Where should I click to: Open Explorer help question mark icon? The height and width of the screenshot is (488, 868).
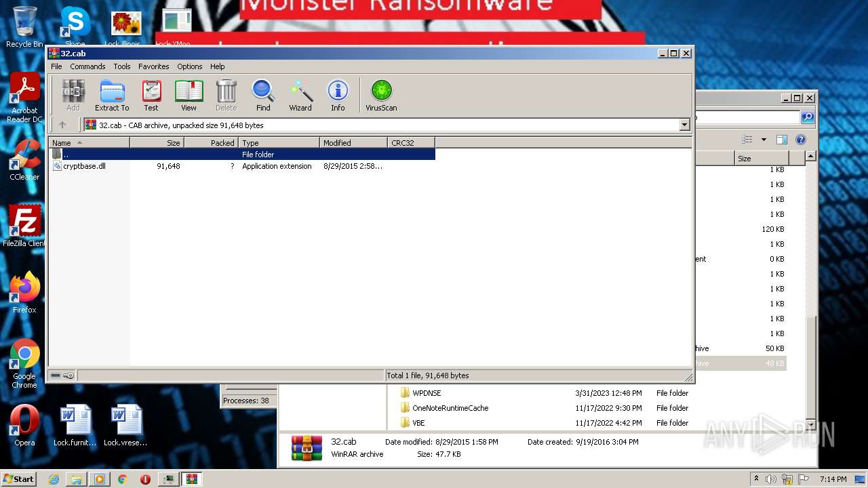tap(801, 140)
